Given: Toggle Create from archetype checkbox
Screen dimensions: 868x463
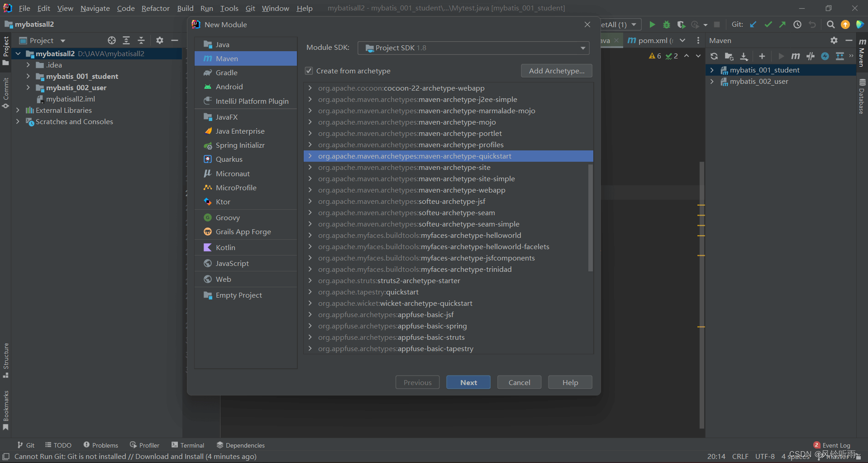Looking at the screenshot, I should click(x=309, y=71).
